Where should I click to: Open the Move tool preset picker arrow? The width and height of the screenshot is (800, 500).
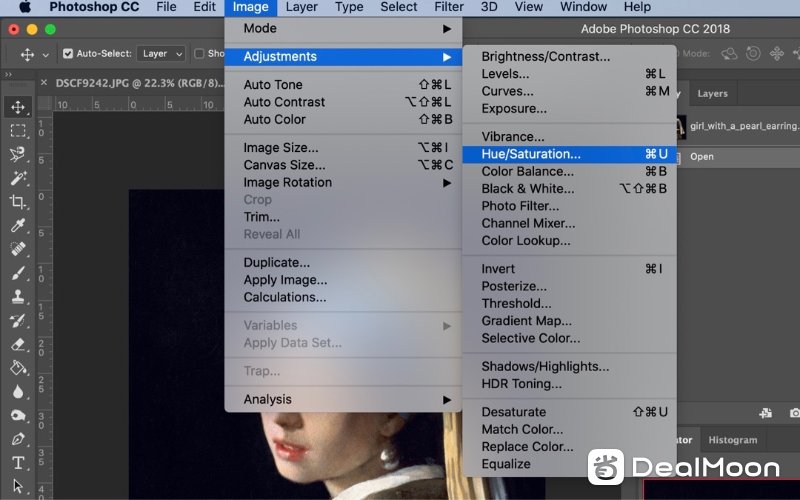pos(45,55)
